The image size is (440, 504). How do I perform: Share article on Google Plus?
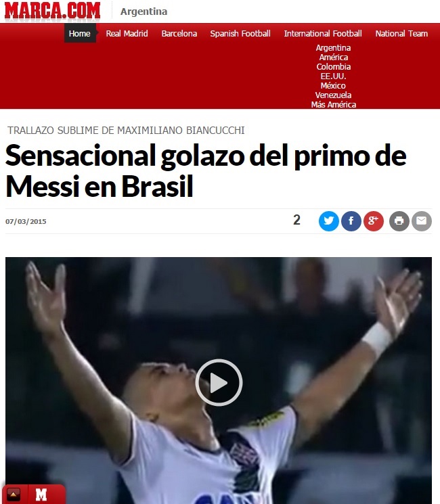[374, 221]
